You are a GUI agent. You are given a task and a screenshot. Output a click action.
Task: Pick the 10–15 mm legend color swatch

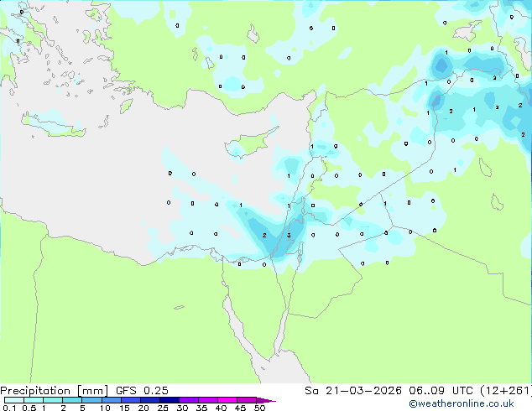[x=112, y=400]
